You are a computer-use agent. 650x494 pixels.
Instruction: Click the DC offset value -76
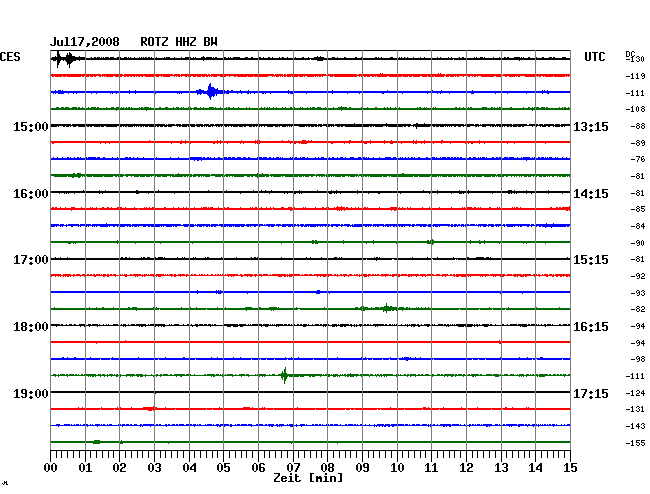(x=637, y=159)
